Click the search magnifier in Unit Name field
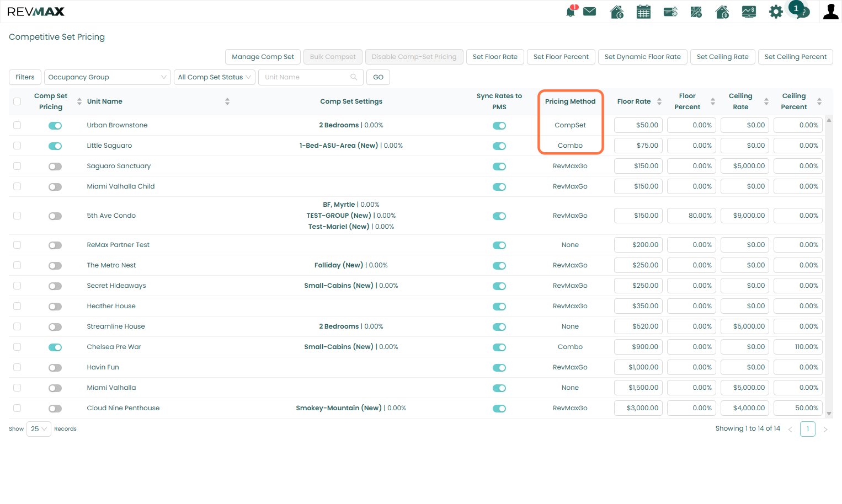Viewport: 842px width, 504px height. (354, 77)
